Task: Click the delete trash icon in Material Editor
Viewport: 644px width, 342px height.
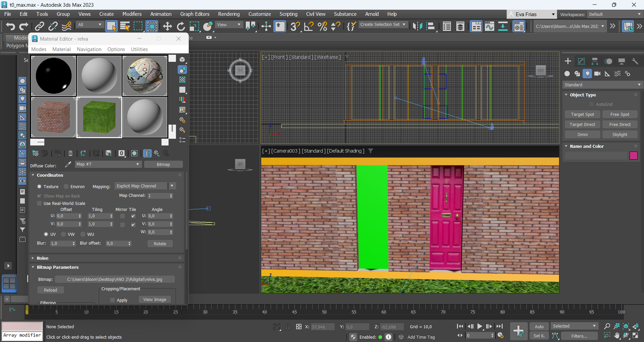Action: click(71, 154)
